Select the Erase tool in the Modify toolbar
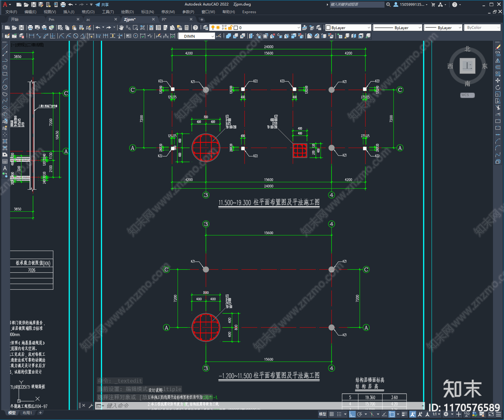Viewport: 504px width, 420px height. pos(498,47)
